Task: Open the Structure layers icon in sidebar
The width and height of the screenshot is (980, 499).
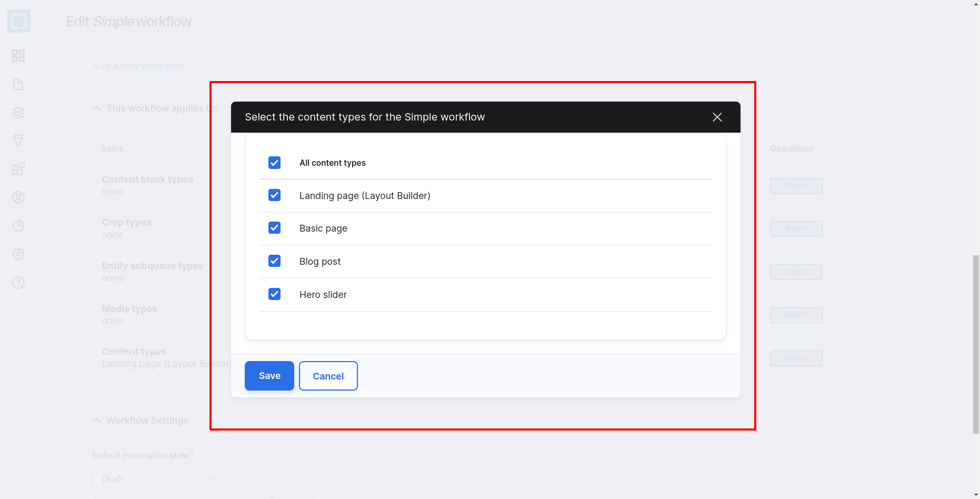Action: 18,113
